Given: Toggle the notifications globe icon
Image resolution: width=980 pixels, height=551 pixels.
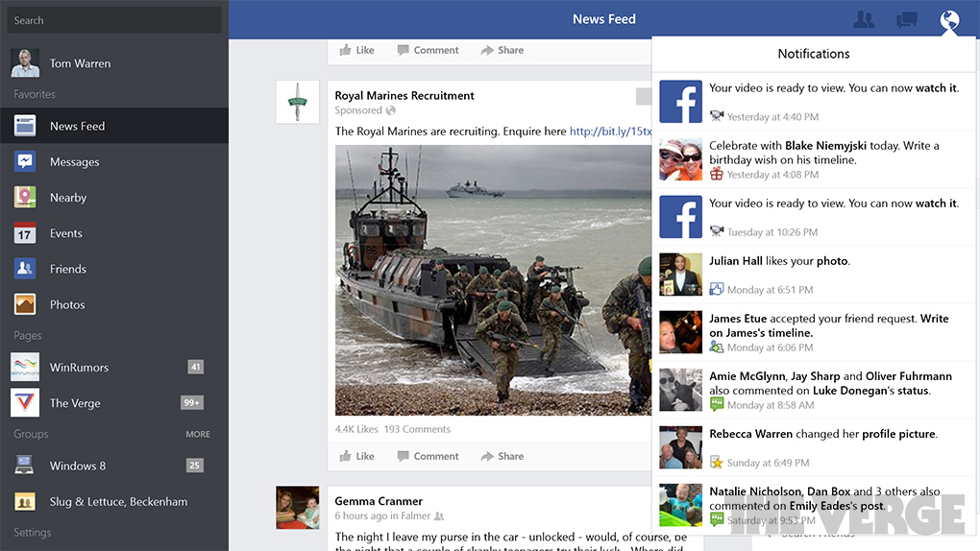Looking at the screenshot, I should tap(949, 20).
